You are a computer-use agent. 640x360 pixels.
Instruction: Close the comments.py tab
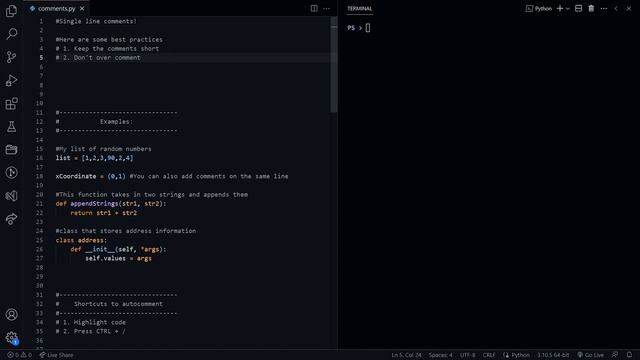[x=82, y=8]
